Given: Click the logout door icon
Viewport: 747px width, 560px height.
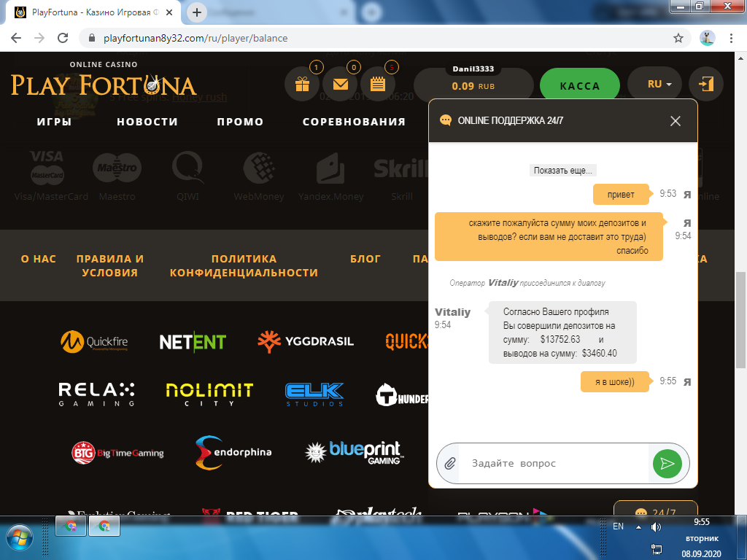Looking at the screenshot, I should 705,85.
